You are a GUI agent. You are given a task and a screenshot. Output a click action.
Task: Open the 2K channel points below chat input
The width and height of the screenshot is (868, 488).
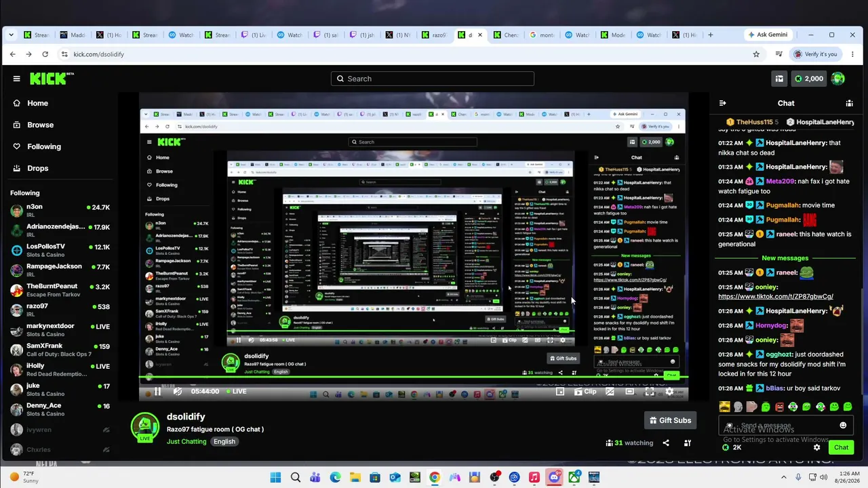[732, 447]
